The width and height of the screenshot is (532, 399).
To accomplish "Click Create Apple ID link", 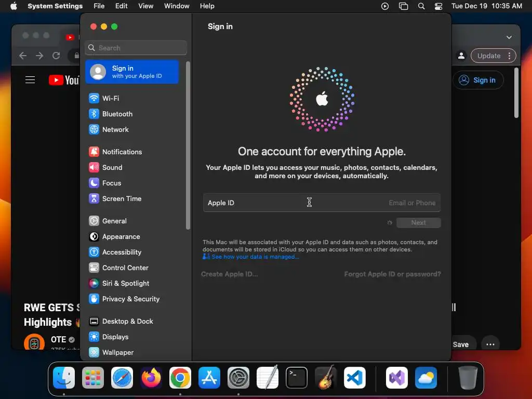I will [229, 274].
